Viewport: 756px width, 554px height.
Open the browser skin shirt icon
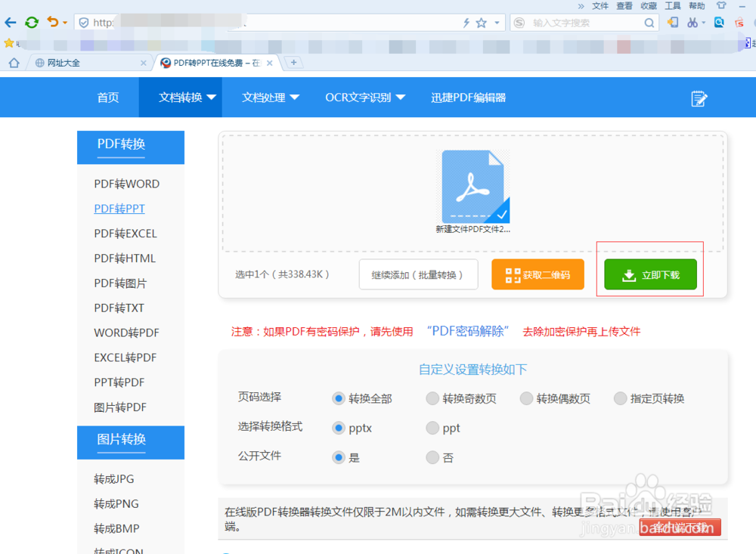pyautogui.click(x=720, y=5)
